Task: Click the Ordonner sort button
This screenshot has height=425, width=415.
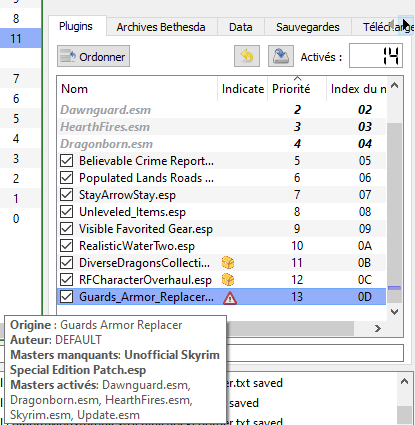Action: [93, 56]
